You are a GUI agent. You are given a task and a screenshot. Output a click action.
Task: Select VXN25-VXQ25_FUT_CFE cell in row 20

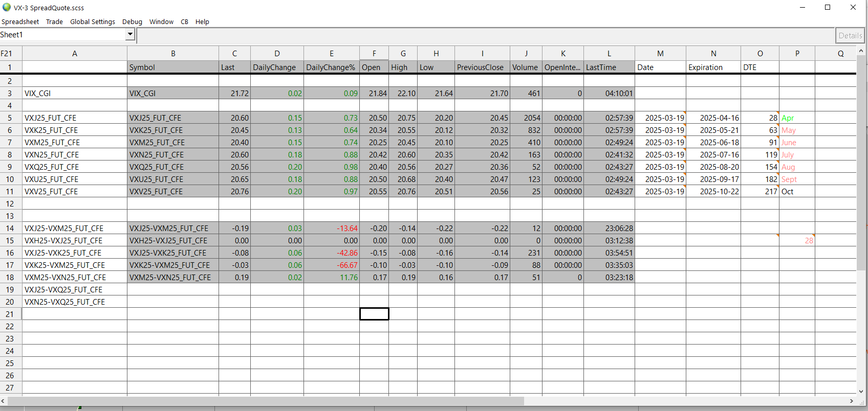pyautogui.click(x=75, y=302)
